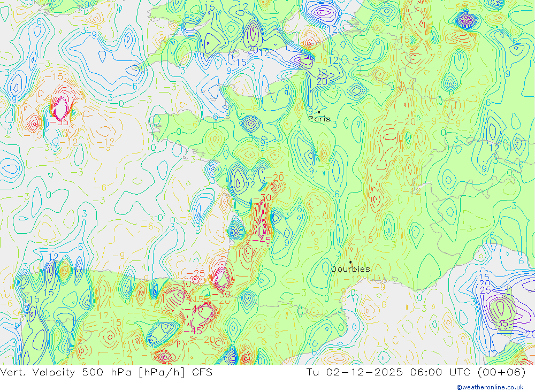Click the weatheronline.co.uk copyright link
The image size is (535, 392).
click(490, 387)
